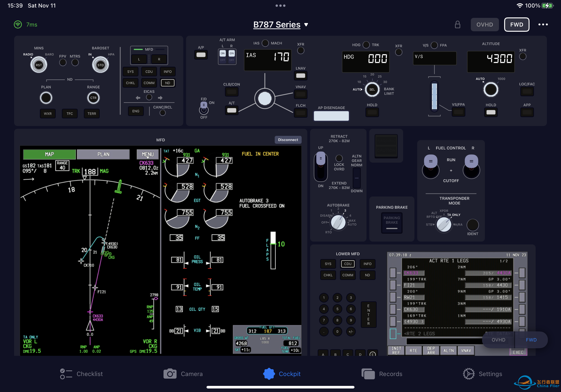Select the PLAN tab on ND
This screenshot has height=392, width=561.
click(103, 154)
